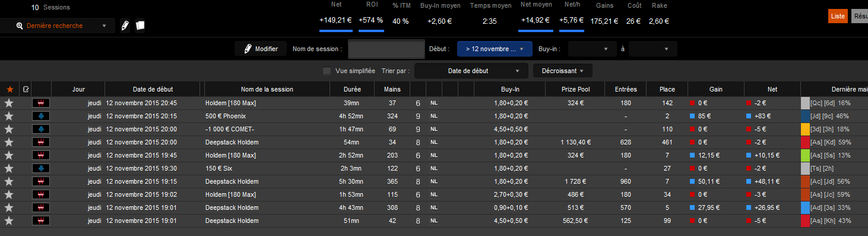Click the note column header icon
868x236 pixels.
tap(26, 89)
